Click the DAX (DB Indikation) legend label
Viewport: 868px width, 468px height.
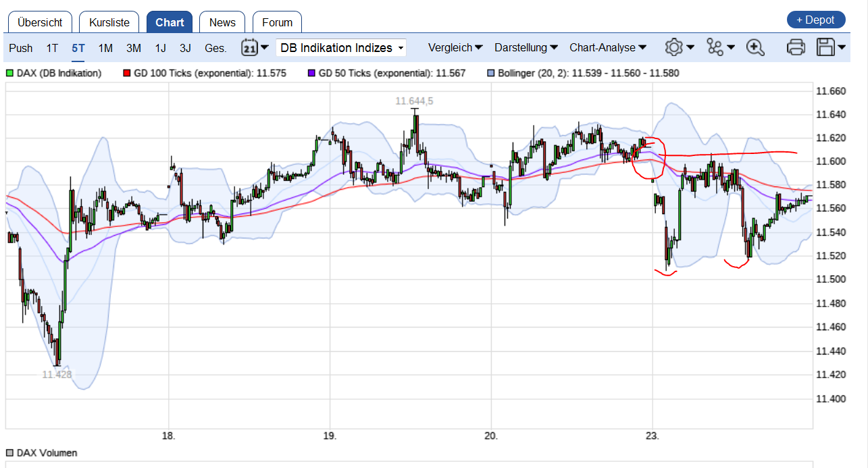click(x=59, y=73)
